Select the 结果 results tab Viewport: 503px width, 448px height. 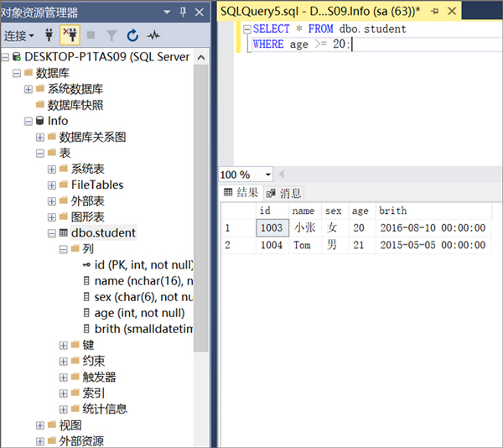tap(241, 193)
